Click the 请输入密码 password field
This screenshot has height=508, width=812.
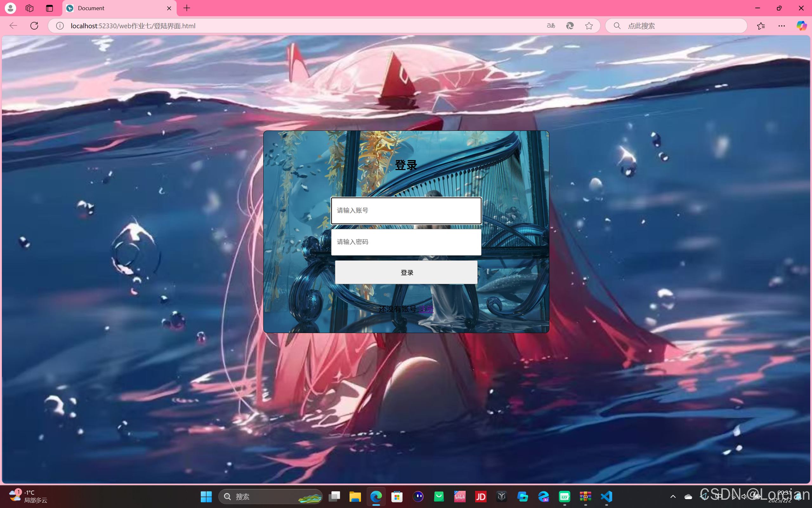tap(406, 242)
